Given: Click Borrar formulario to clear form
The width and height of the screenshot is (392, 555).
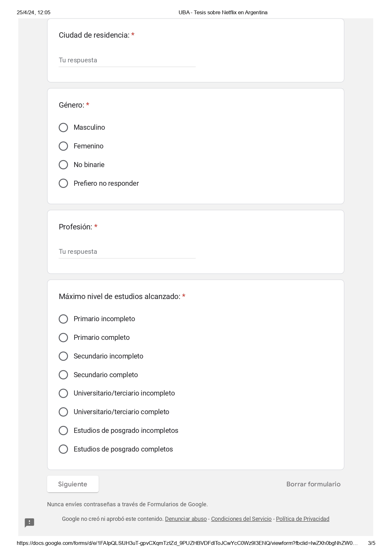Looking at the screenshot, I should 313,484.
